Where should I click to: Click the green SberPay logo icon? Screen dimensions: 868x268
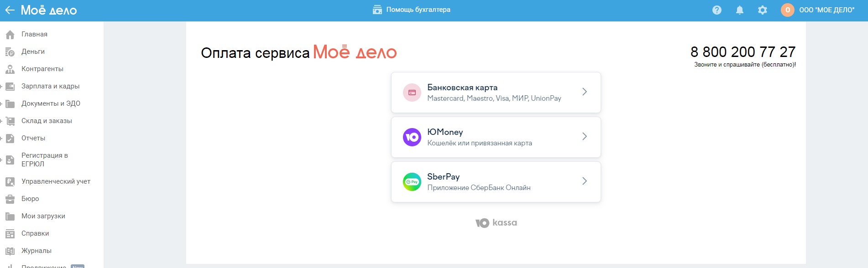tap(412, 182)
